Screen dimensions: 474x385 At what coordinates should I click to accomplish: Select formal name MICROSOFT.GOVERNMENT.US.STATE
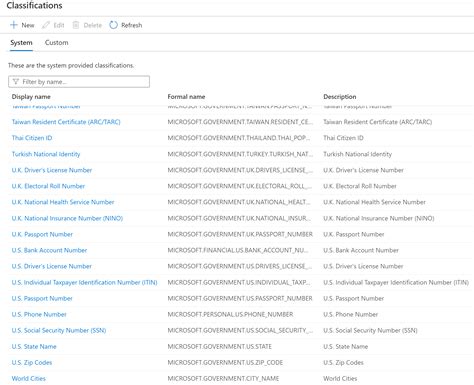[220, 347]
